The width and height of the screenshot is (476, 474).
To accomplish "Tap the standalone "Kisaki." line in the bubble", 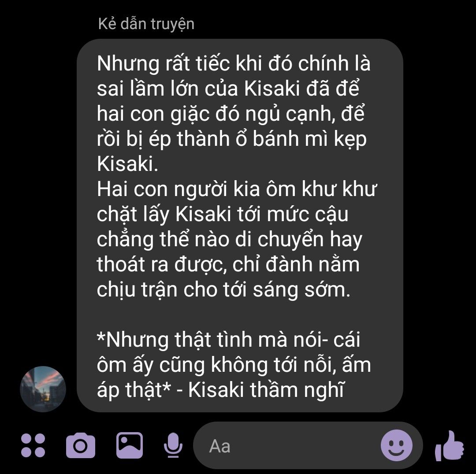I will coord(127,164).
